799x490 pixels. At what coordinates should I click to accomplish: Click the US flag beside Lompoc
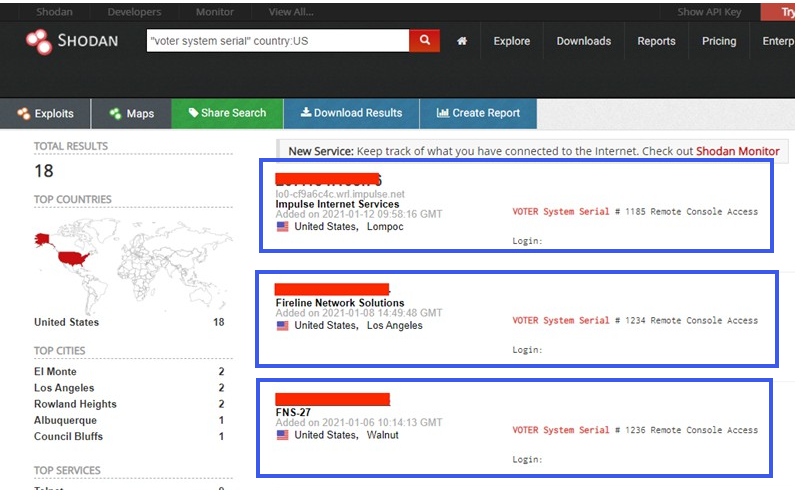(x=282, y=227)
